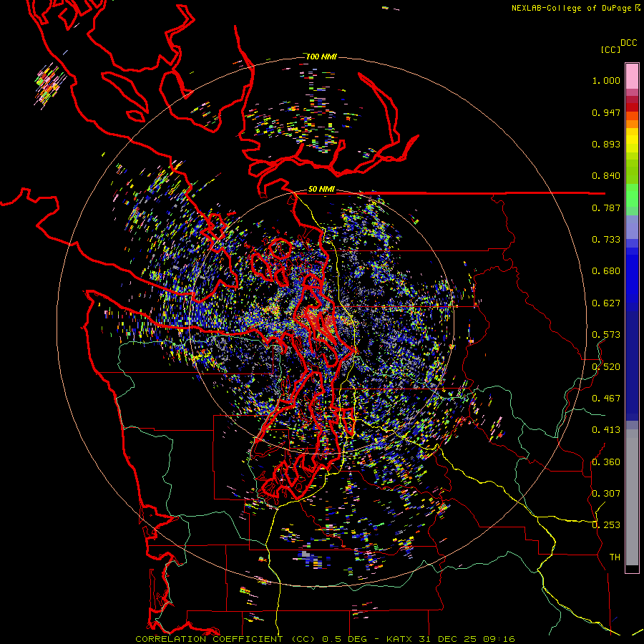Click the DCC label above color bar

click(629, 43)
